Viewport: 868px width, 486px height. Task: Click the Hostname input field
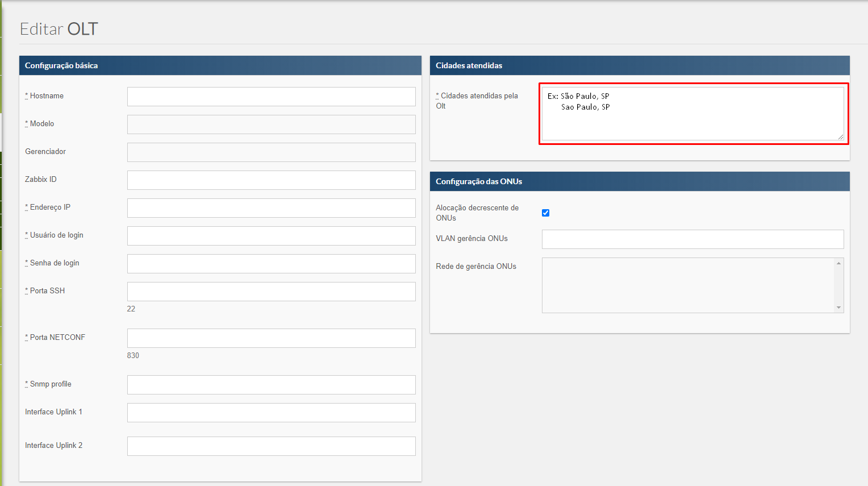click(x=271, y=97)
